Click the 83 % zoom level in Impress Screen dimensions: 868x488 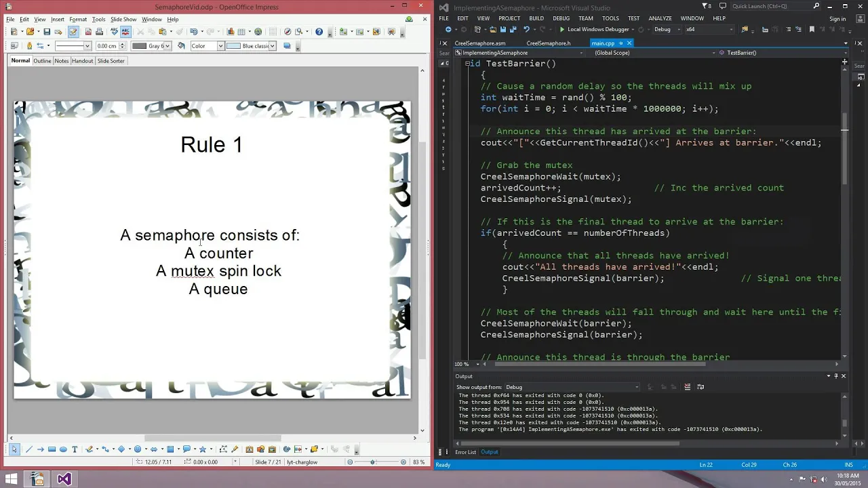click(x=420, y=462)
